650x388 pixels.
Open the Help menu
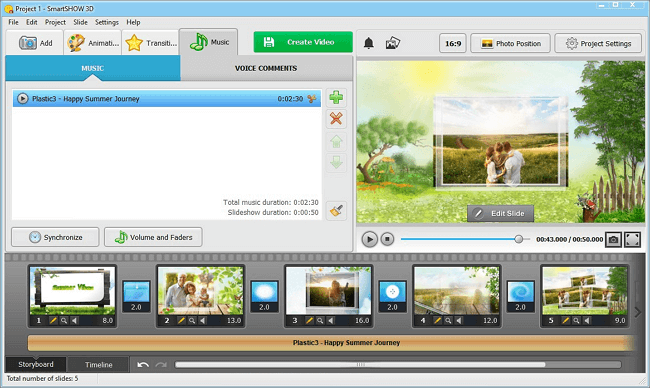(x=133, y=22)
